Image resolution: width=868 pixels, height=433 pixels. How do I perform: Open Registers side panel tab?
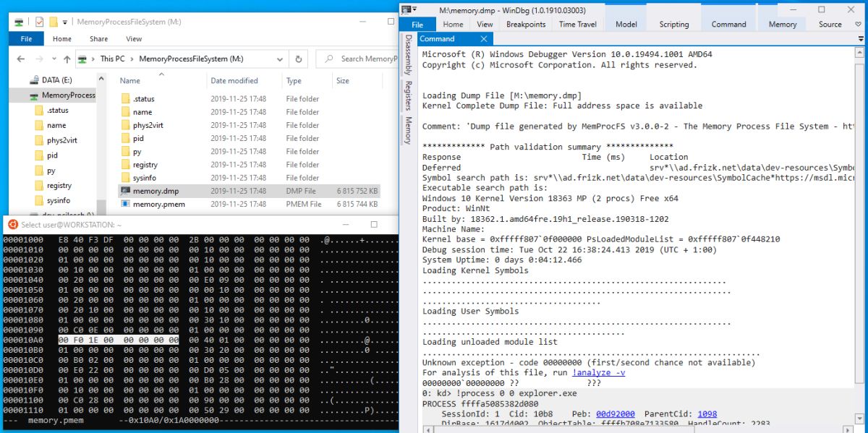408,95
